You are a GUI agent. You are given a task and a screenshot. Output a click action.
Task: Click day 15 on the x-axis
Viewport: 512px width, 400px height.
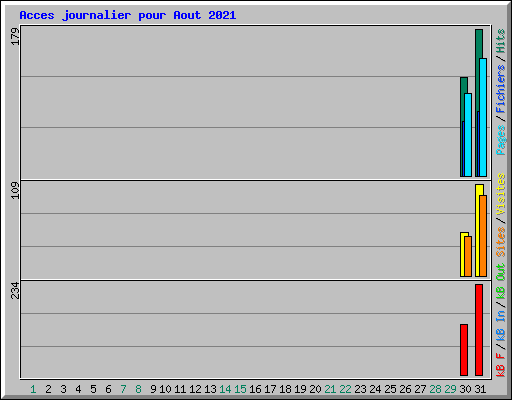(240, 389)
